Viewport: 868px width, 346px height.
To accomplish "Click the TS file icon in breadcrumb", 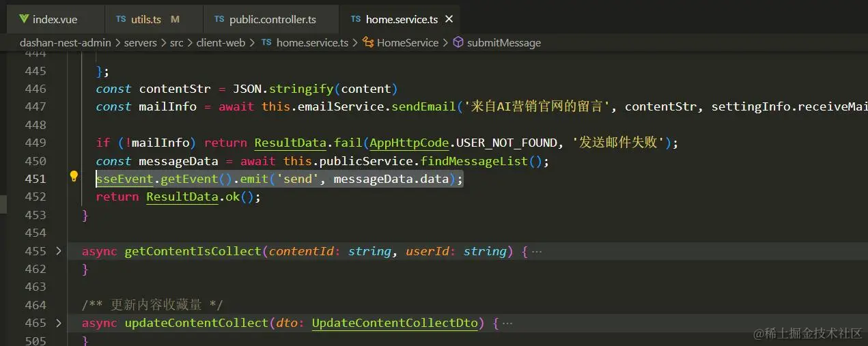I will [265, 42].
